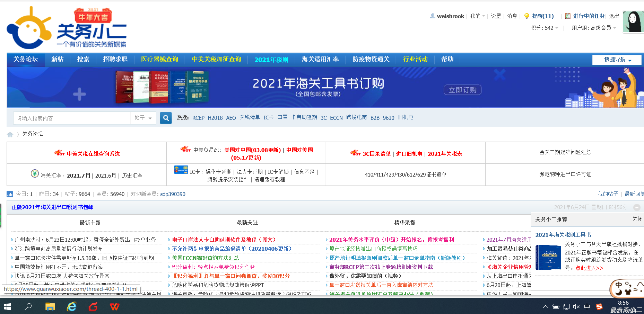Open the 帖子 search type dropdown

click(x=143, y=118)
